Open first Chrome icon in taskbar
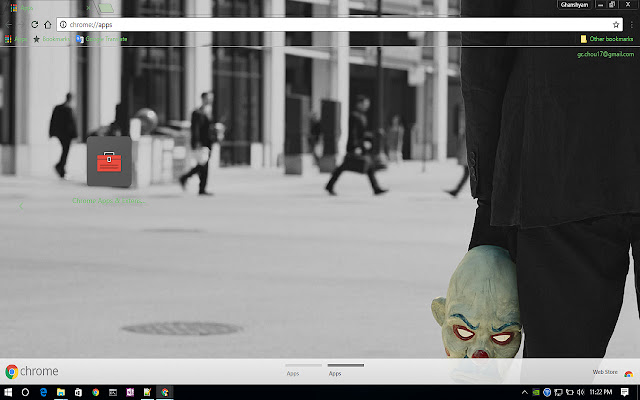 pos(96,392)
